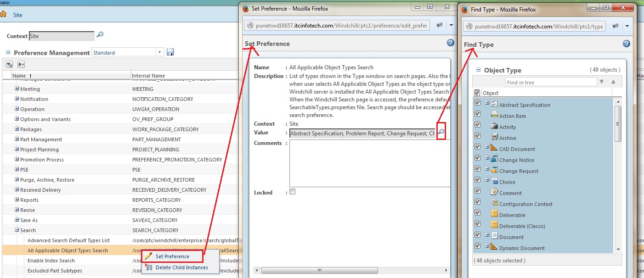Click the Archive type icon
Viewport: 644px width, 278px height.
click(495, 137)
